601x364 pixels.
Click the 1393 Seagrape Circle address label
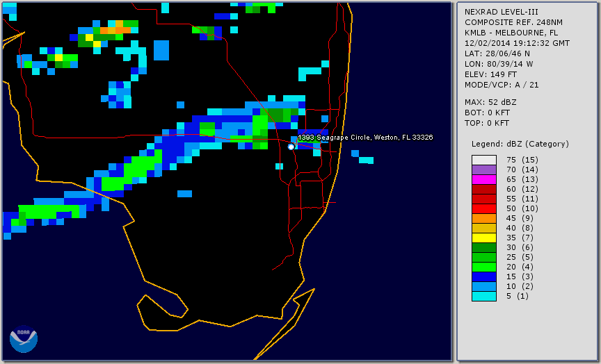coord(365,138)
